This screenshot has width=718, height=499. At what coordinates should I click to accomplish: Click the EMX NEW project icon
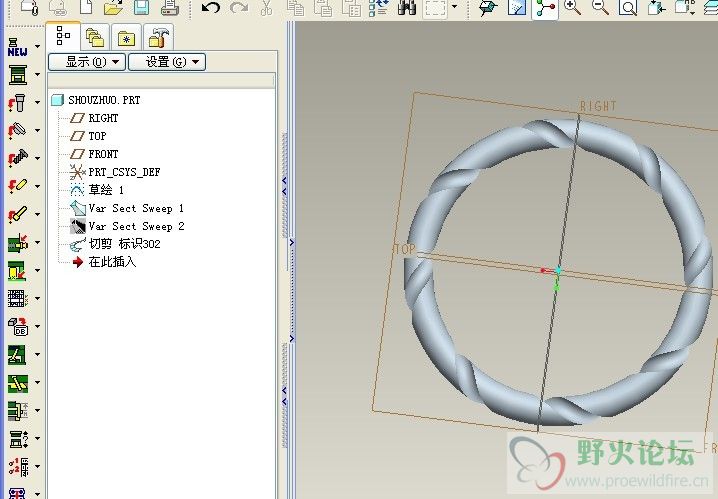17,47
